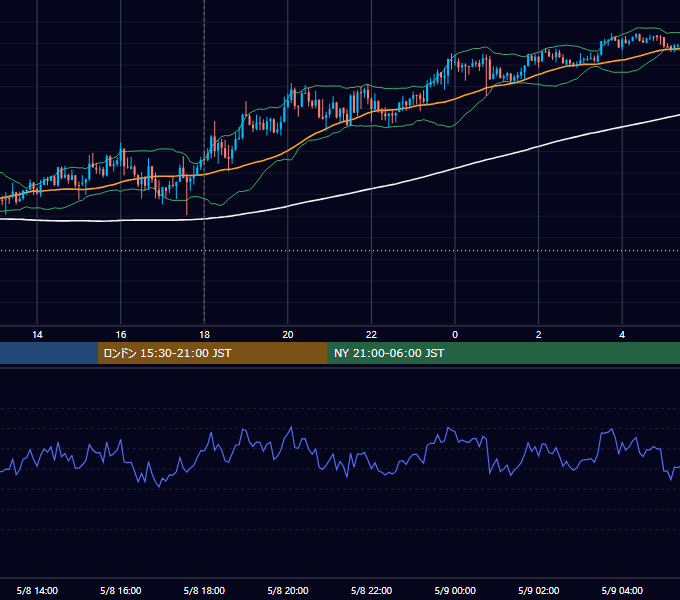Click the 0 hour label on price chart axis

coord(455,335)
